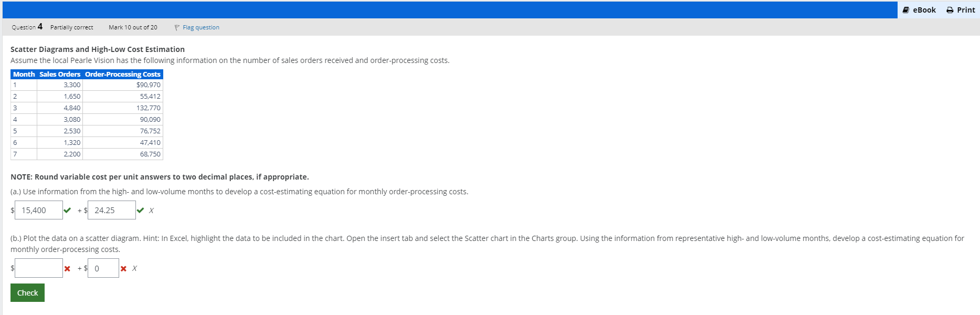Click green checkmark next to 24.25
The width and height of the screenshot is (980, 315).
coord(140,211)
